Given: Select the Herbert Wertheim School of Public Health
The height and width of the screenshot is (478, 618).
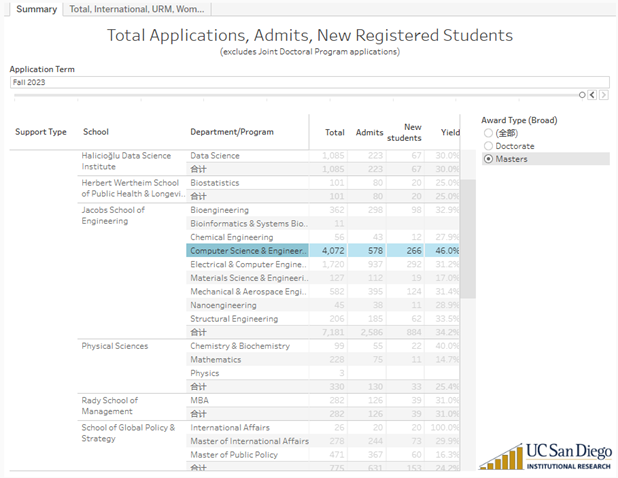Looking at the screenshot, I should [x=133, y=188].
